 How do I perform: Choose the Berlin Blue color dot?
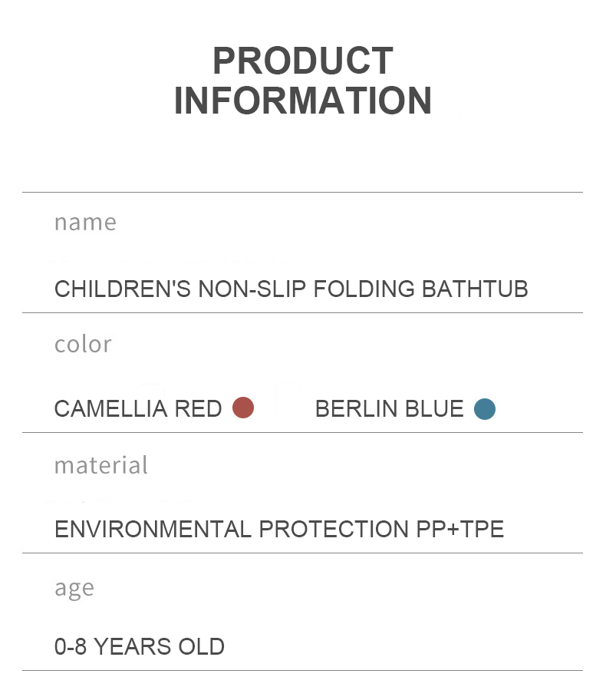[485, 409]
